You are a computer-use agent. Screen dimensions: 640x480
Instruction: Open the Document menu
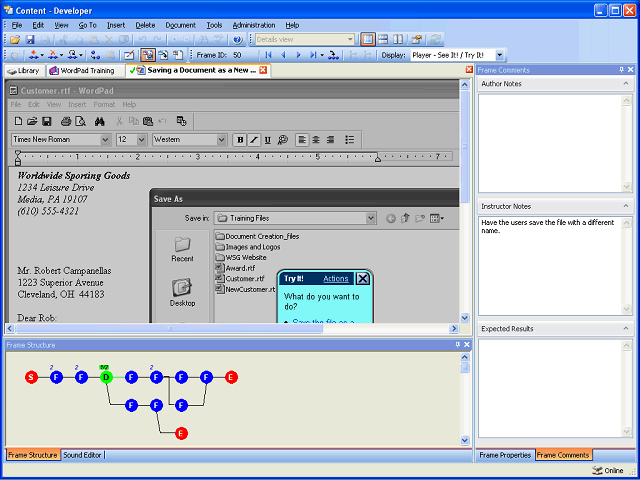click(x=180, y=25)
